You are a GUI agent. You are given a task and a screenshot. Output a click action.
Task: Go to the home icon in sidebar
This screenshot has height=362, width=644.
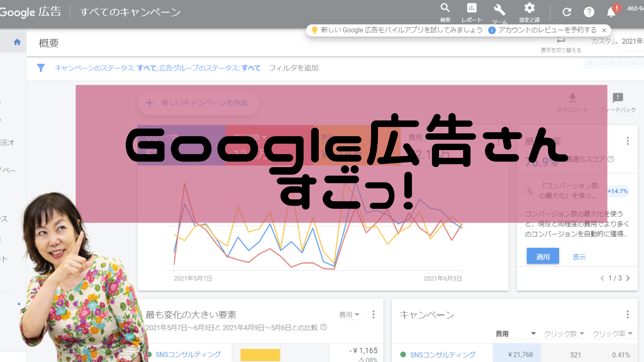(x=17, y=42)
